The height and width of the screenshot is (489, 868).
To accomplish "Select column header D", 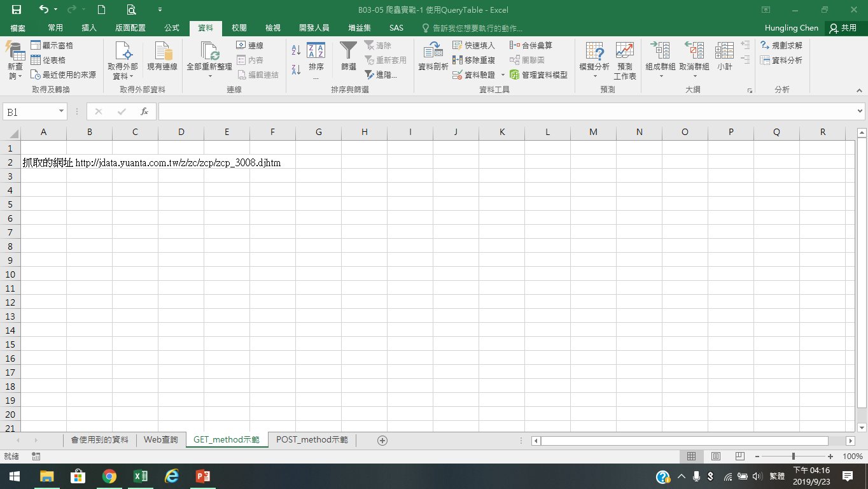I will tap(181, 132).
